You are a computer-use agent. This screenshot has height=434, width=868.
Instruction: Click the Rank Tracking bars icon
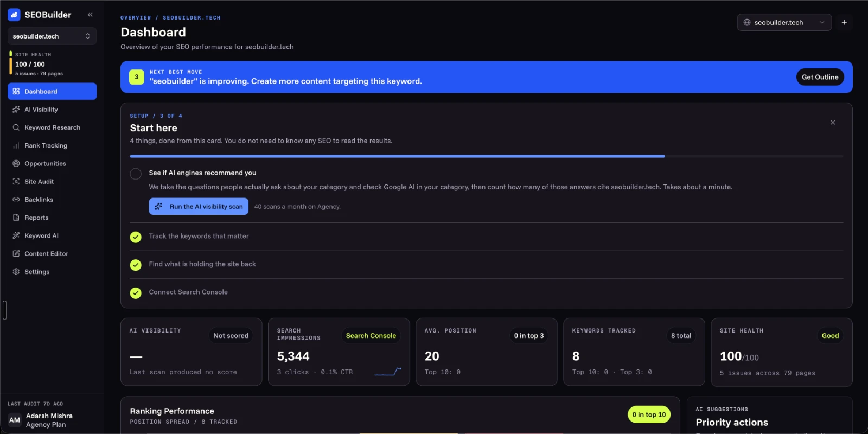point(16,145)
